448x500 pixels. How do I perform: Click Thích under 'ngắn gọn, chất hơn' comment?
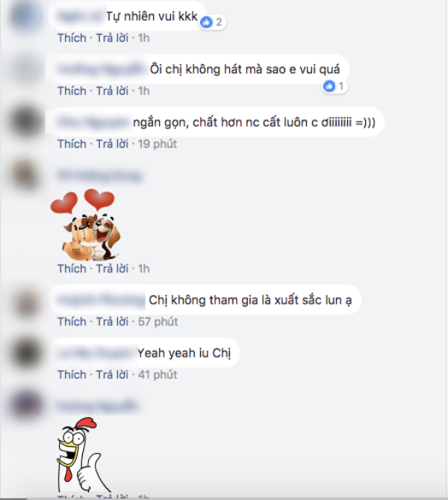(x=72, y=144)
